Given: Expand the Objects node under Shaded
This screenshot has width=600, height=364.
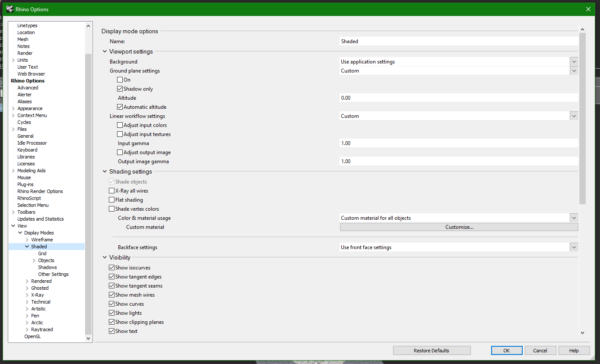Looking at the screenshot, I should (x=34, y=260).
